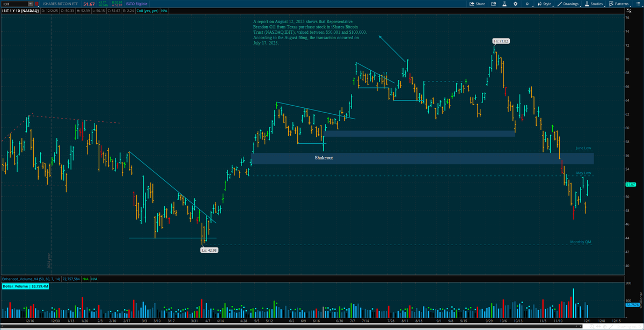Click the Patterns chart icon
This screenshot has height=330, width=644.
click(611, 4)
